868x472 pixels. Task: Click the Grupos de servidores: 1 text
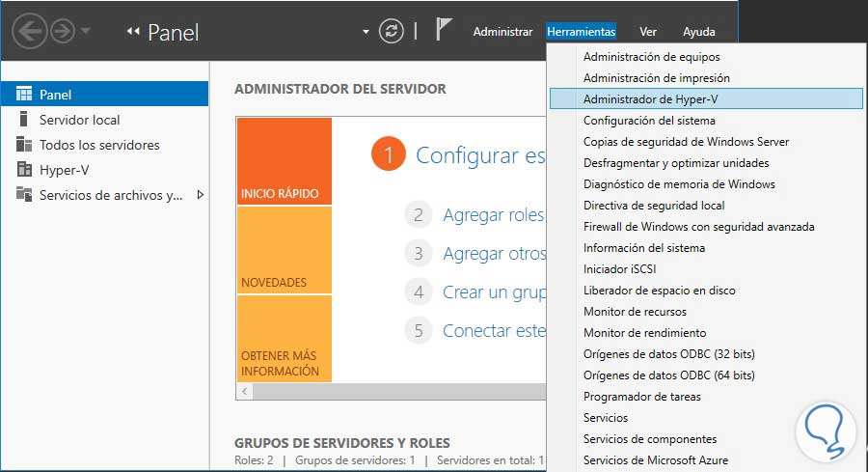[355, 460]
